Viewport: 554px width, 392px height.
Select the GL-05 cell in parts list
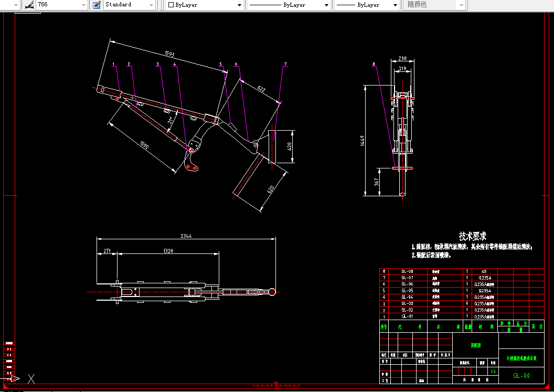(x=408, y=291)
